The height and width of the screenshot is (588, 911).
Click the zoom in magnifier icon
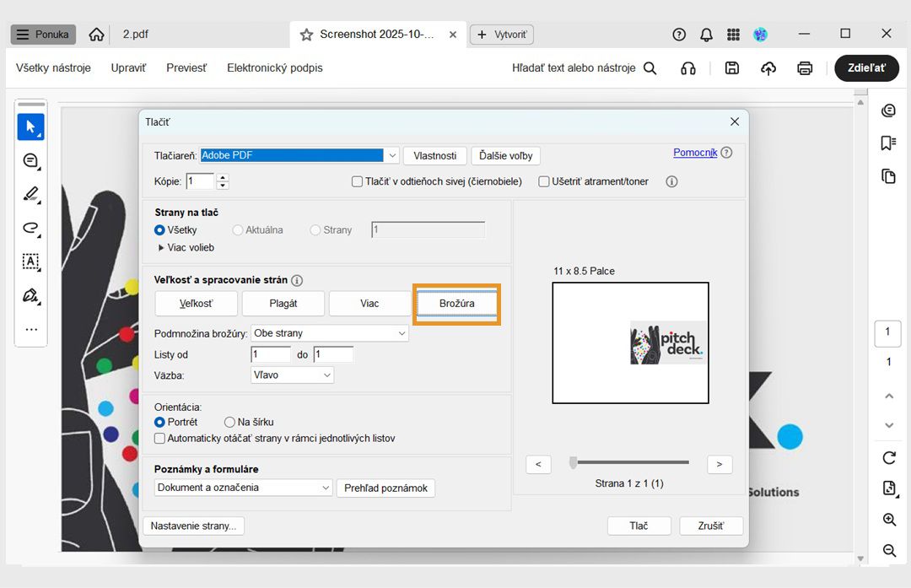[889, 520]
